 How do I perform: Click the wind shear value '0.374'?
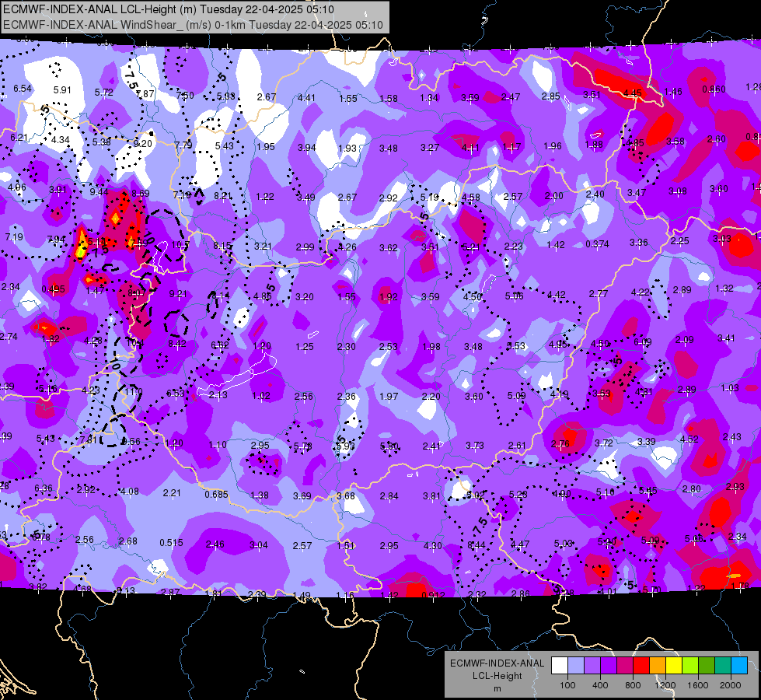tap(598, 244)
